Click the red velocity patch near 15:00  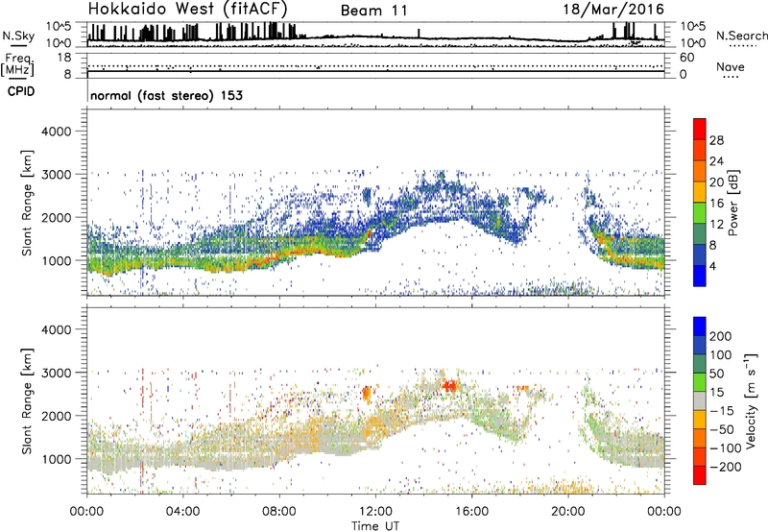point(449,385)
